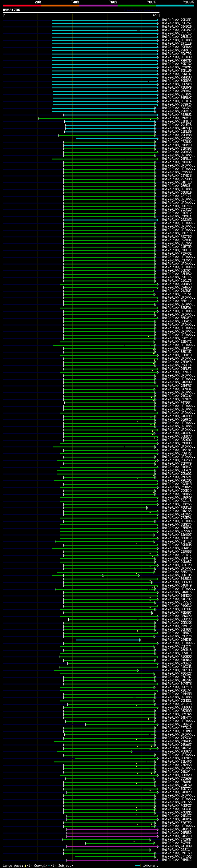Click the cyan alignment bar for UniRef100_P52866
Image resolution: width=197 pixels, height=868 pixels.
[x=117, y=139]
